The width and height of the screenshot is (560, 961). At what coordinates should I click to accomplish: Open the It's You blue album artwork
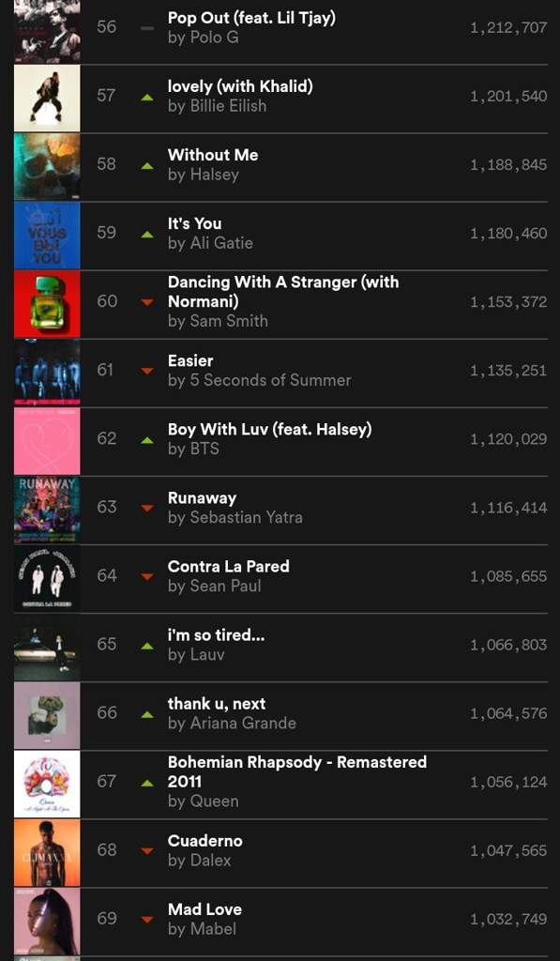[x=47, y=236]
